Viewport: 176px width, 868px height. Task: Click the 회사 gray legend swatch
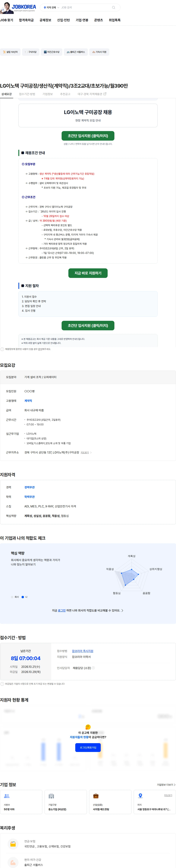(12, 597)
